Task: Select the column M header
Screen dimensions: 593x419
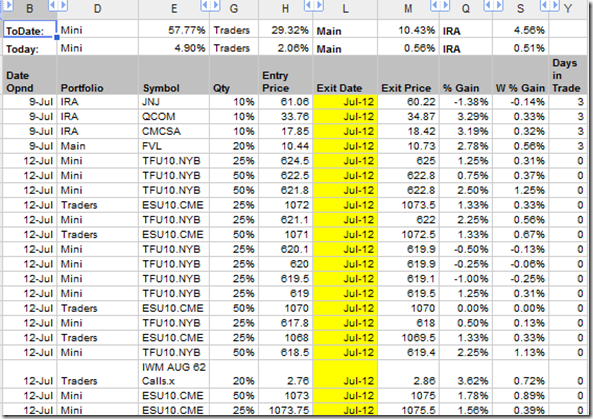Action: tap(408, 9)
